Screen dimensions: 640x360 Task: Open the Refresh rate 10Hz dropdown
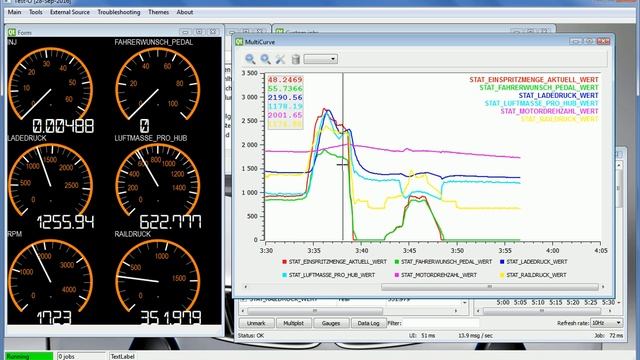tap(607, 323)
